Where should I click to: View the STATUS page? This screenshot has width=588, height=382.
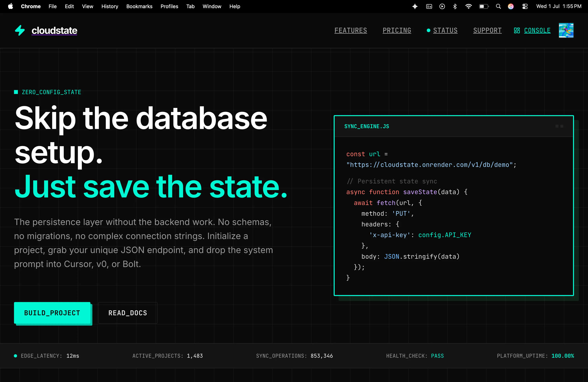coord(445,30)
